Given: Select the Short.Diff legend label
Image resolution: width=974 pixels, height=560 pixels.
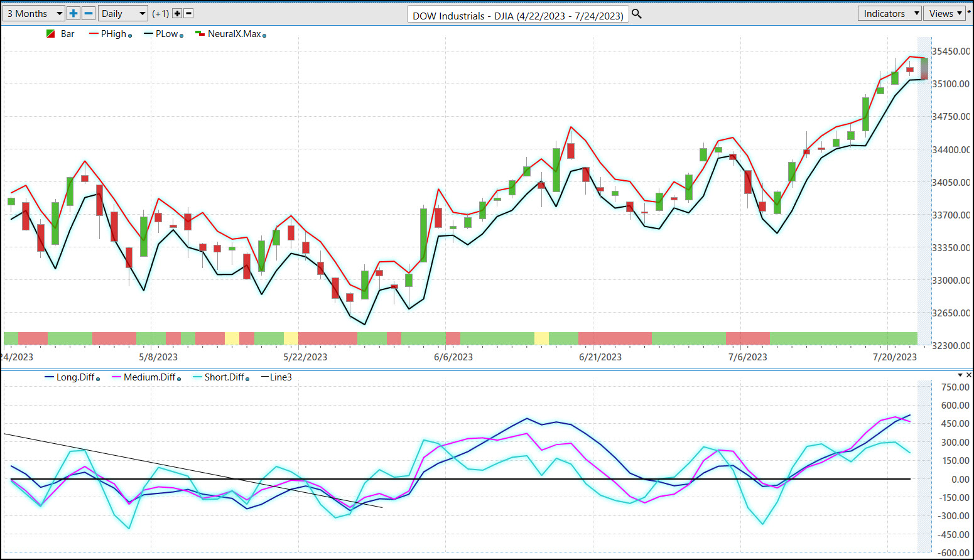Looking at the screenshot, I should pyautogui.click(x=224, y=377).
